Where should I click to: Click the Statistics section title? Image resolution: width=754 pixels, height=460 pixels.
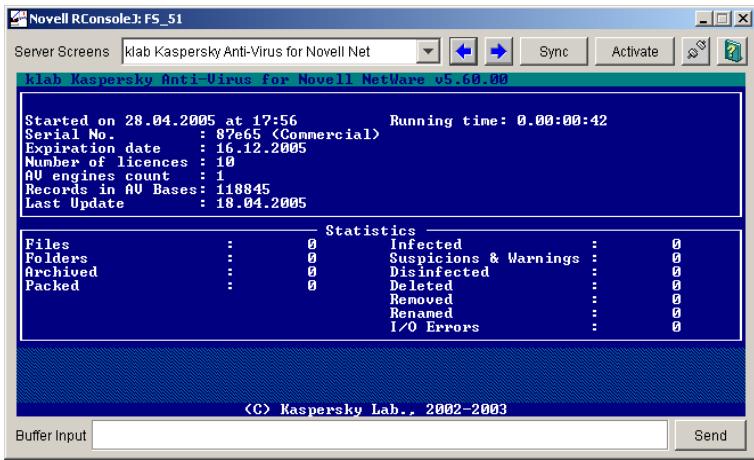370,231
